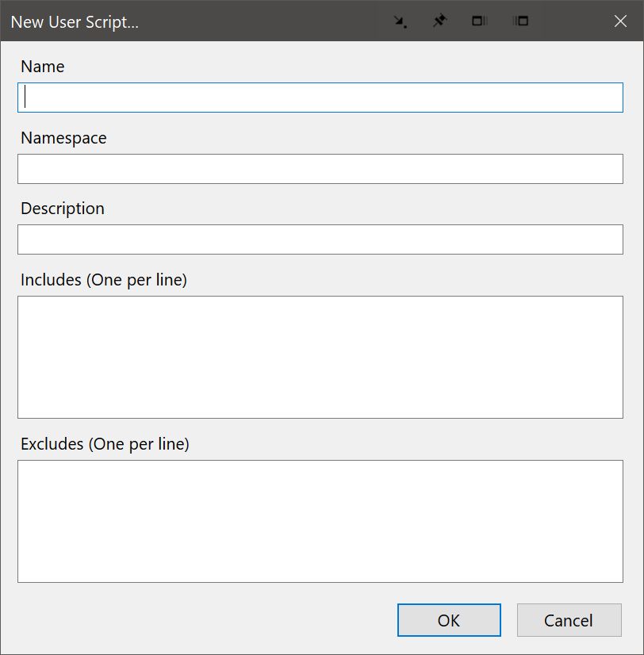Click the Description label
Viewport: 644px width, 655px height.
coord(62,209)
